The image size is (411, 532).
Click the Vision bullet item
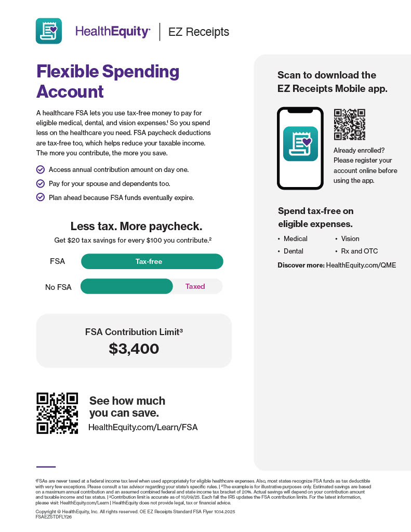350,238
